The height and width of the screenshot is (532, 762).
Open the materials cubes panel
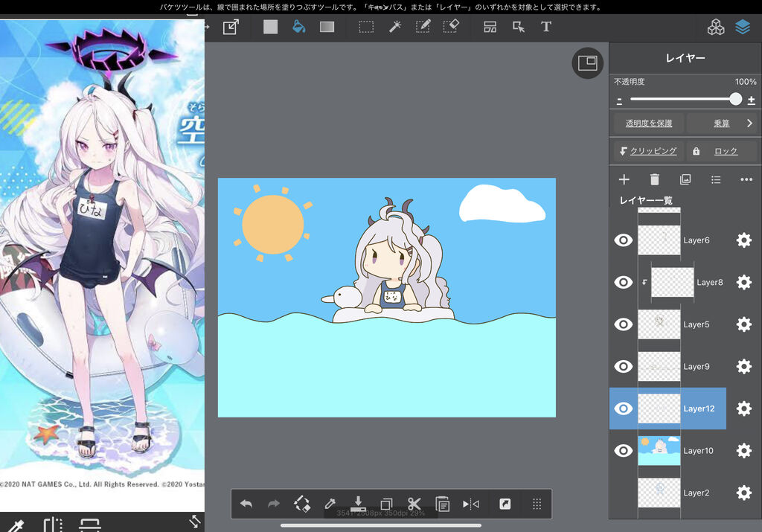pos(715,28)
